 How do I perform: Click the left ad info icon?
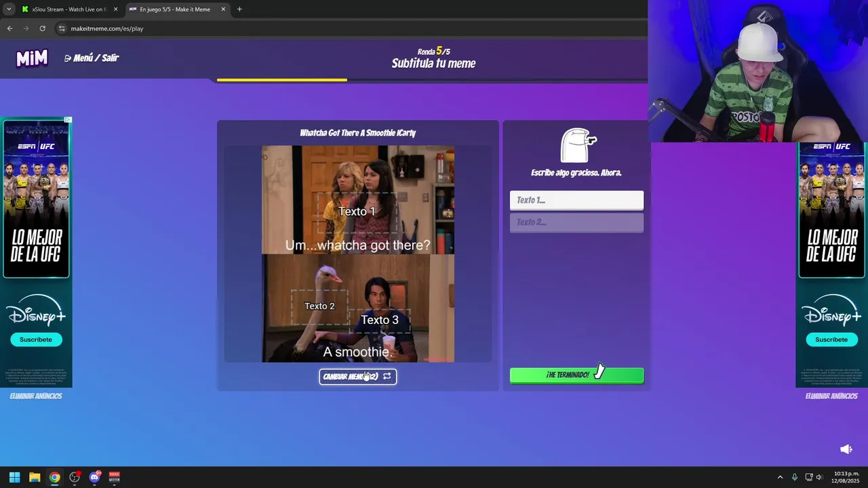pos(68,120)
